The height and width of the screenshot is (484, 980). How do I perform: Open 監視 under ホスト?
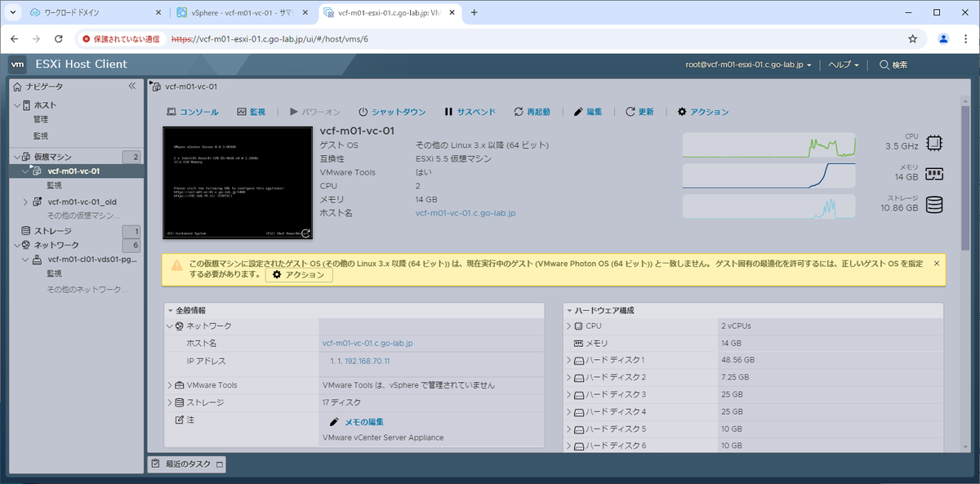[x=41, y=136]
